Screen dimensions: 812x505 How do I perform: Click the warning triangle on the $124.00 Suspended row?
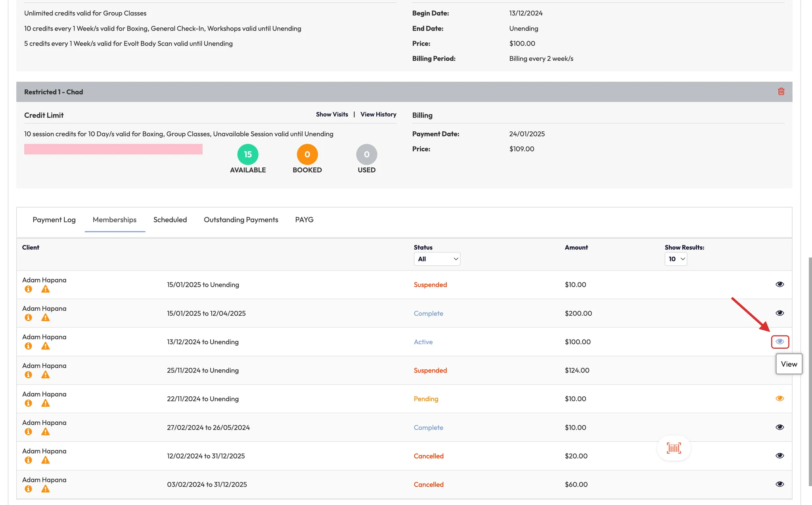pyautogui.click(x=46, y=375)
